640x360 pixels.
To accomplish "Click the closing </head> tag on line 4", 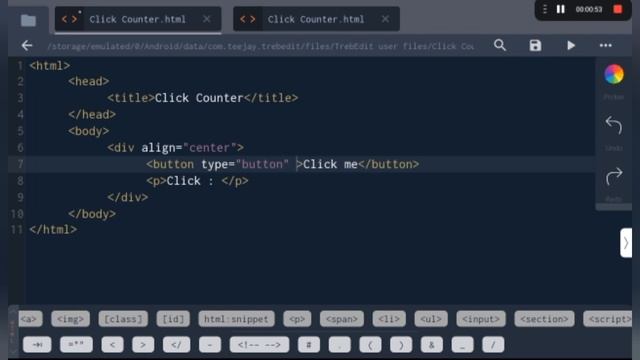I will (x=92, y=114).
